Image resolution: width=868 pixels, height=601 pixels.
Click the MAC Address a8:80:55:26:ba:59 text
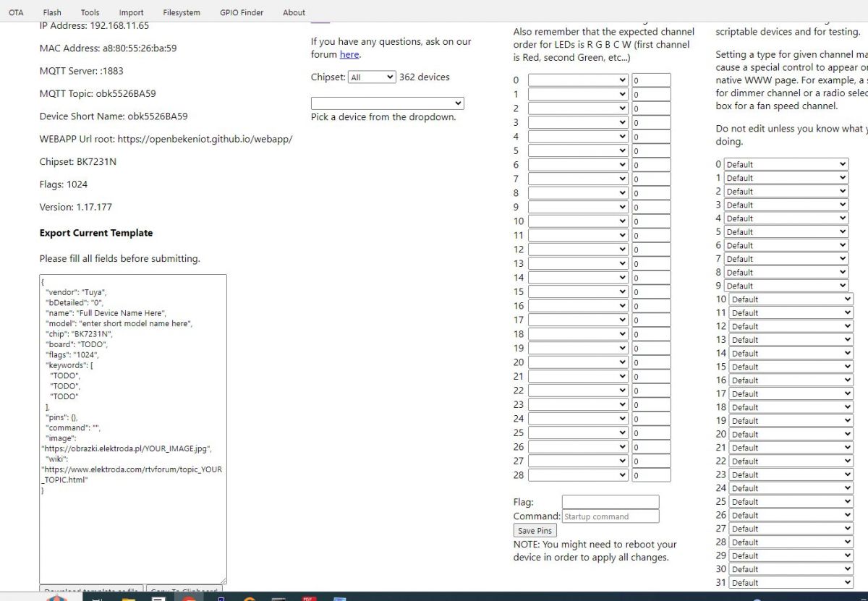(x=108, y=48)
